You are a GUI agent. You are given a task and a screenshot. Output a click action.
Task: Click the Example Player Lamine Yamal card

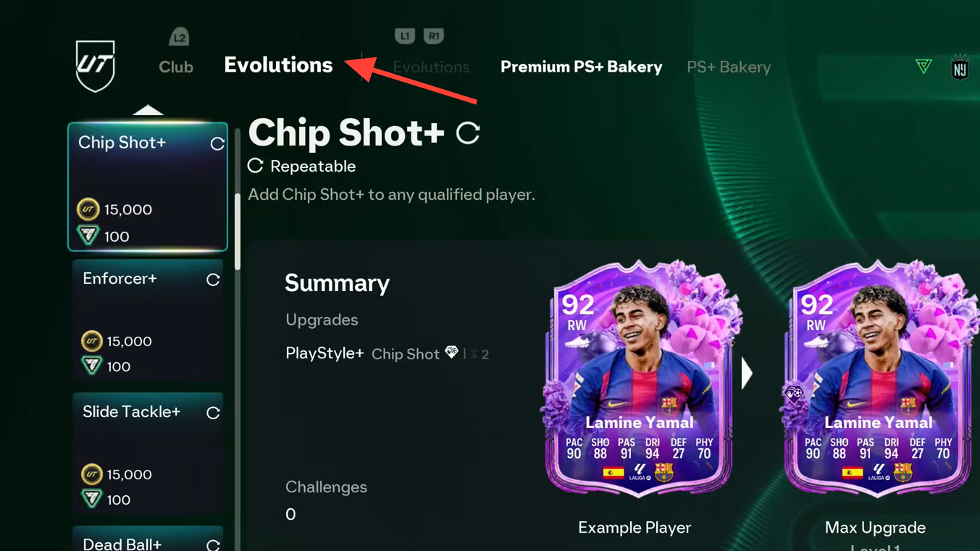click(x=639, y=379)
